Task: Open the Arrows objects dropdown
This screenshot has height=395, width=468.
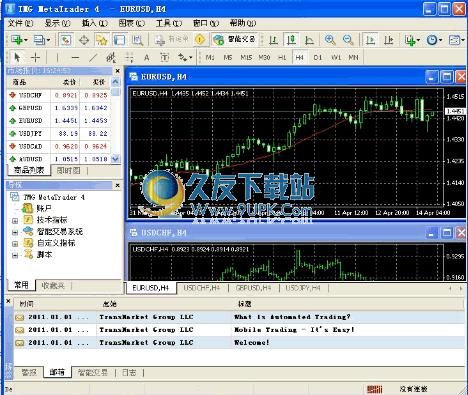Action: 185,58
